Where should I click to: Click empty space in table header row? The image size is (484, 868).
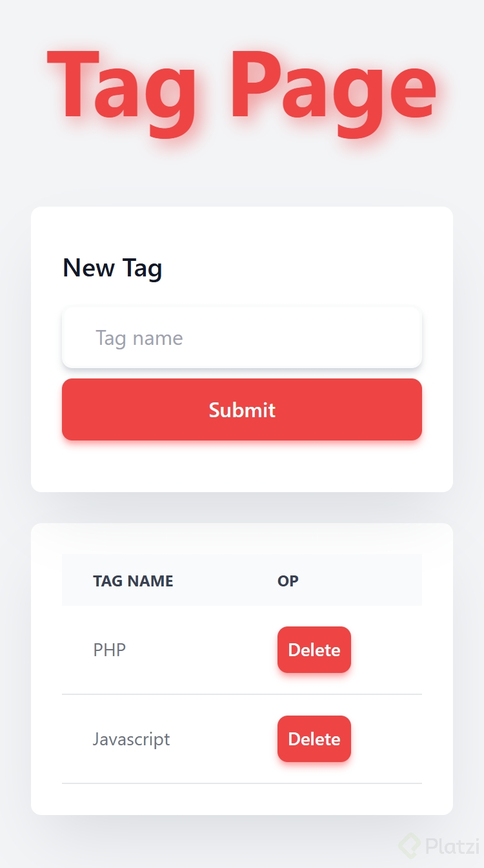pos(368,581)
